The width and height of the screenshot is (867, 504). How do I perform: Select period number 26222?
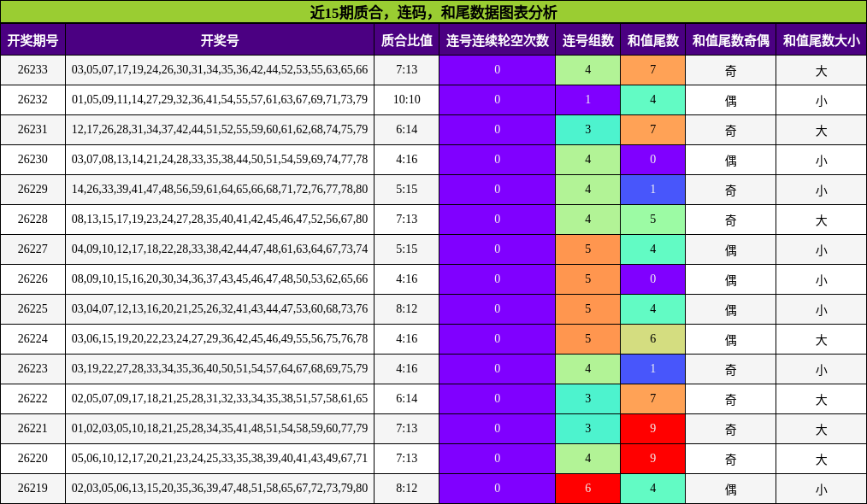pos(32,398)
